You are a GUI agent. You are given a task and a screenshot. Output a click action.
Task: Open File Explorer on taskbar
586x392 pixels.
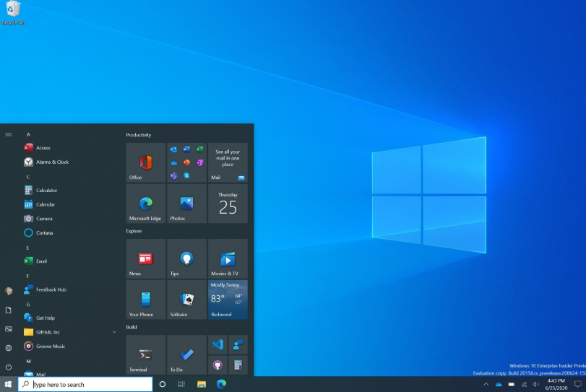click(202, 384)
